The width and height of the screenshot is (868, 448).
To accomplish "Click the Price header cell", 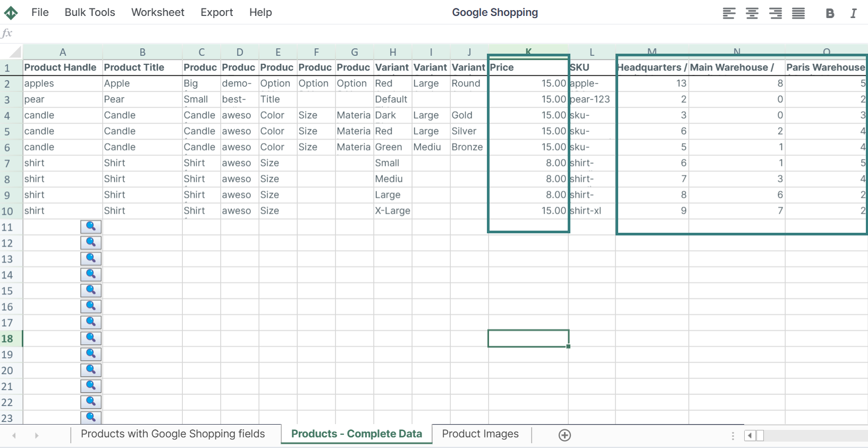I will [528, 67].
